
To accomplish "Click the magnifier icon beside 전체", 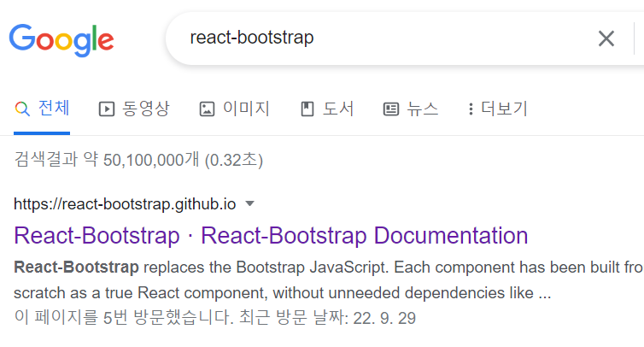I will coord(22,109).
